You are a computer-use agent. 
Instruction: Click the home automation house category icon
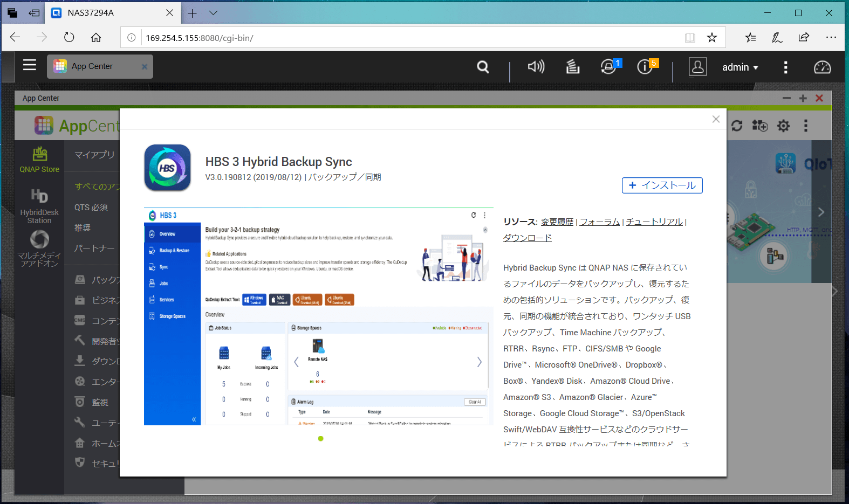[x=80, y=443]
